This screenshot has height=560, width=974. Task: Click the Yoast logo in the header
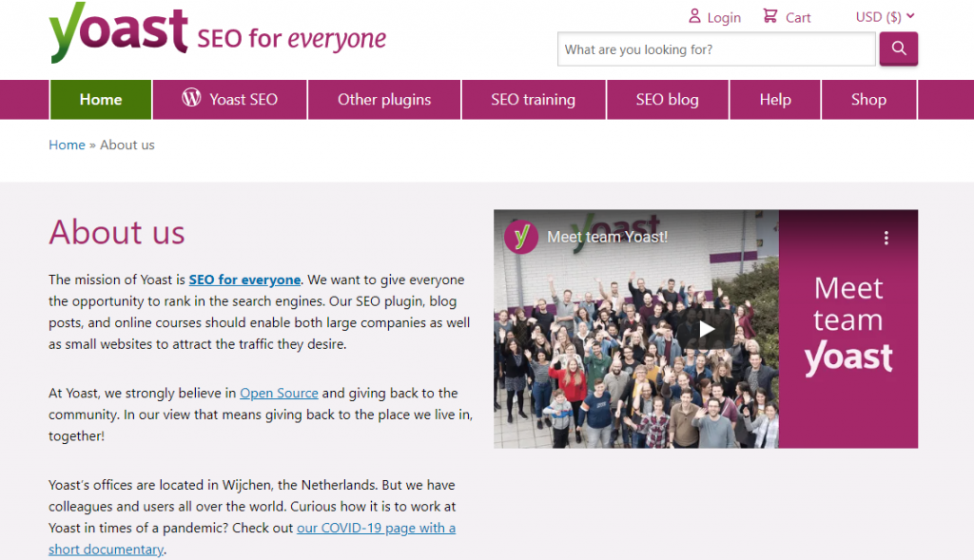(x=118, y=33)
